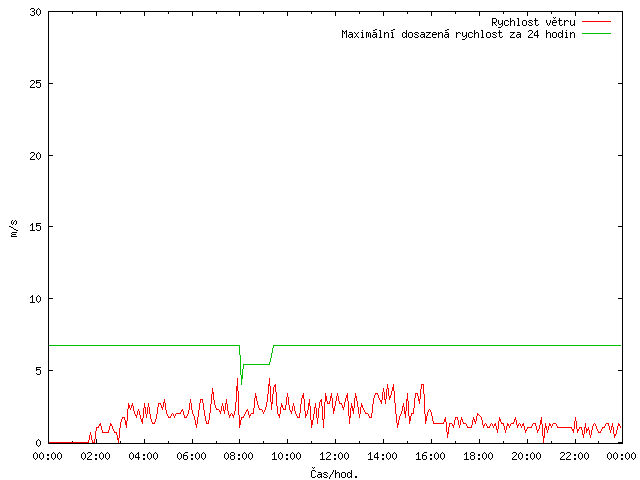Click the x-axis tick label 10:00
This screenshot has width=640, height=480.
287,456
